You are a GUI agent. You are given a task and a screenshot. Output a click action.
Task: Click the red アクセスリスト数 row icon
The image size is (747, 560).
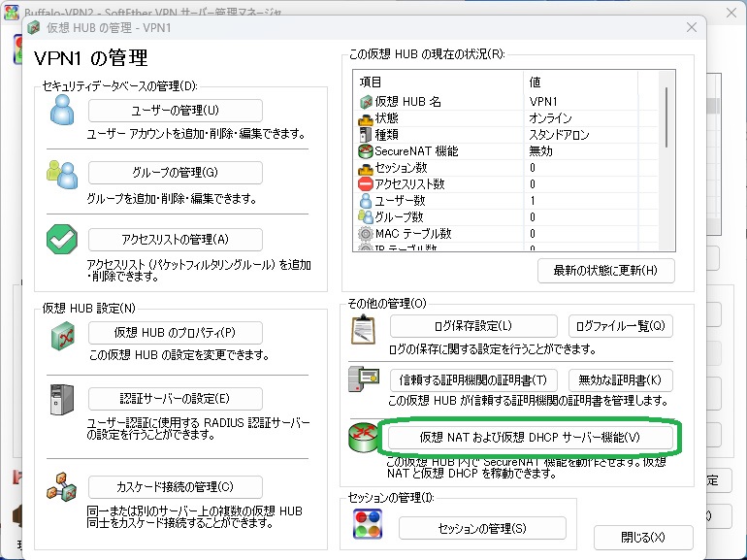pyautogui.click(x=366, y=184)
